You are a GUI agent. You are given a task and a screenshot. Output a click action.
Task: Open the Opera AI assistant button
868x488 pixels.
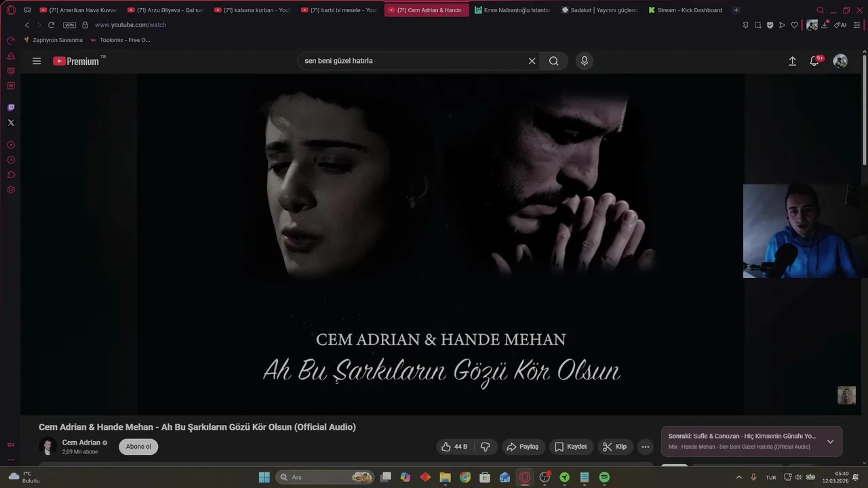click(x=841, y=25)
